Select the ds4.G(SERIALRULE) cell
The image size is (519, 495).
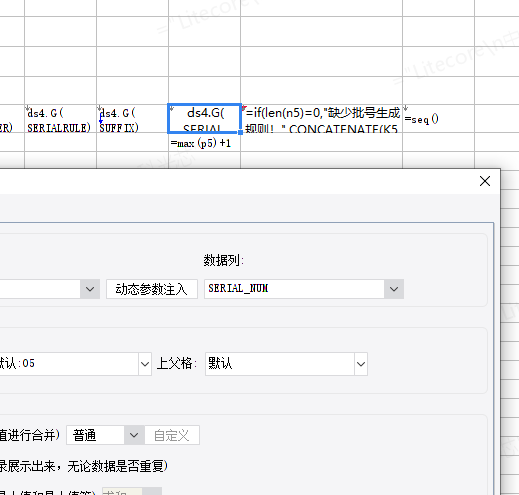pos(60,119)
